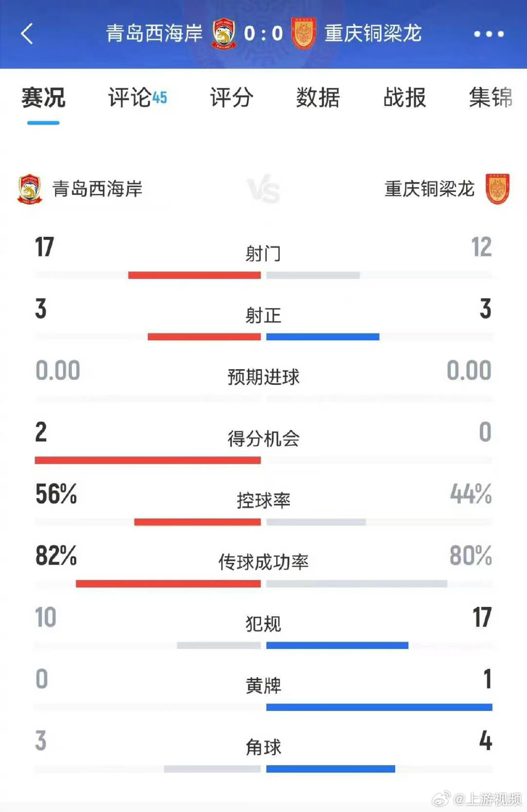Tap 重庆铜梁龙 team name in header
Screen dimensions: 527x812
coord(373,33)
